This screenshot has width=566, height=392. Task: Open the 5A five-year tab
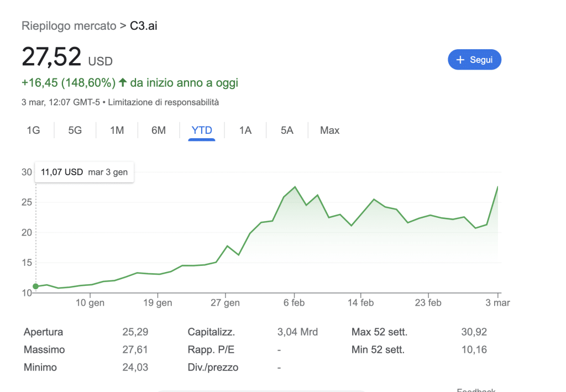pos(287,130)
